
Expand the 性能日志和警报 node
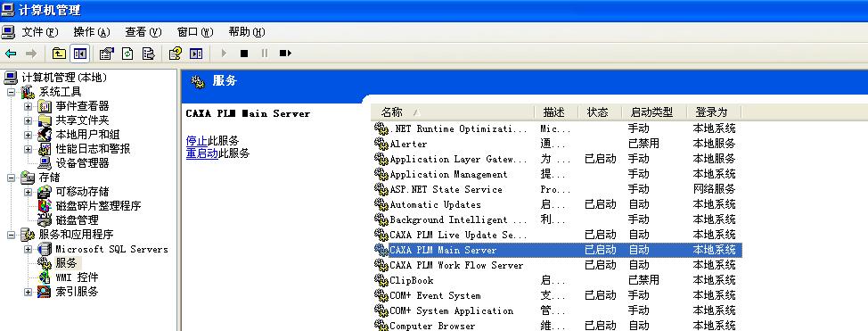(x=29, y=149)
